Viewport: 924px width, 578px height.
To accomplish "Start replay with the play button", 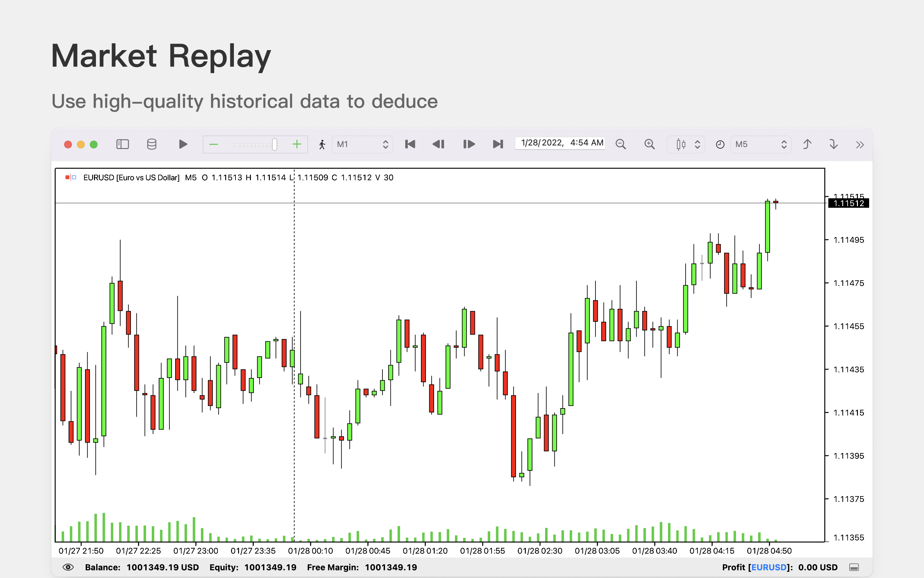I will pyautogui.click(x=183, y=144).
